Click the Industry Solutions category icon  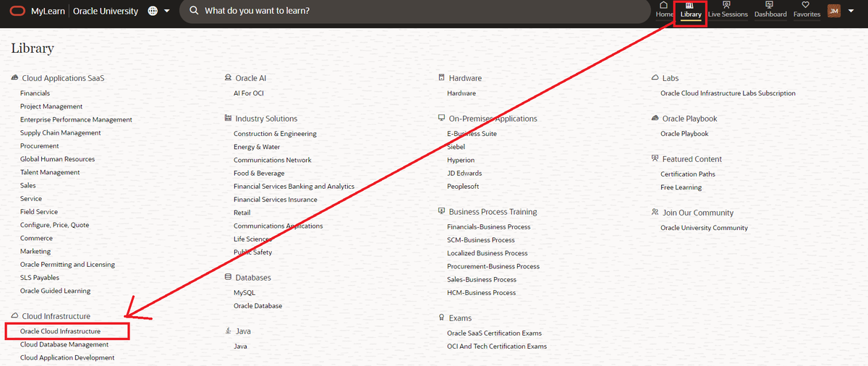click(229, 118)
